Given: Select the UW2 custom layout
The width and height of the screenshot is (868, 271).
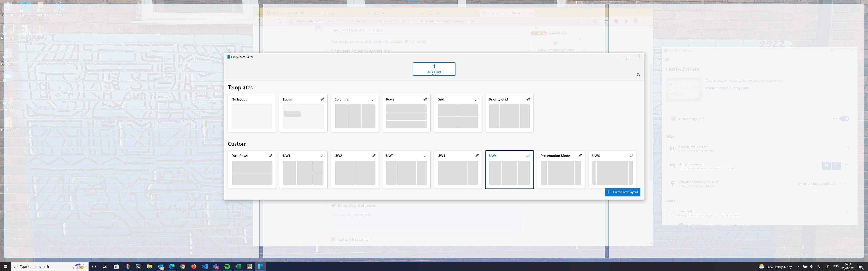Looking at the screenshot, I should tap(354, 173).
